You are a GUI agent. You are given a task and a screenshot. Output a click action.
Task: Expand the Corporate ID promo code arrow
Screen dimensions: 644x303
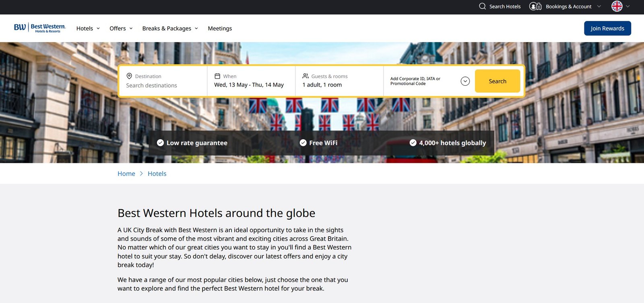[x=465, y=81]
